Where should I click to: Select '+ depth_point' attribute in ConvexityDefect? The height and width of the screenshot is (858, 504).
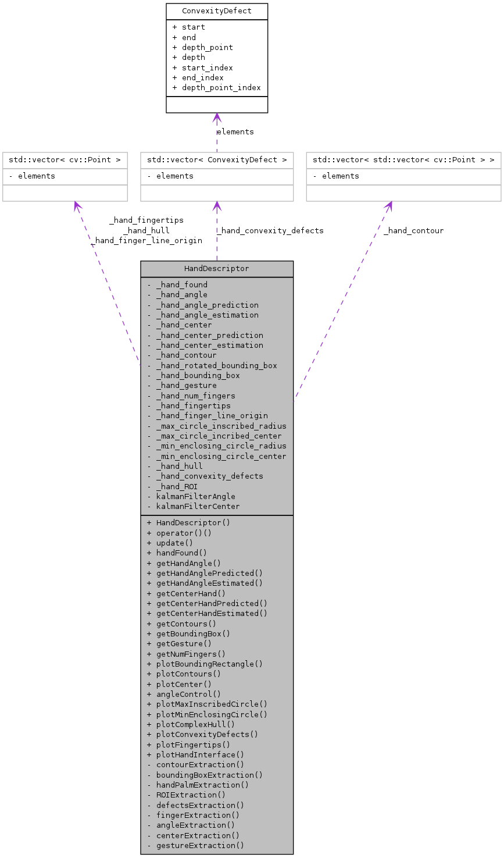coord(203,47)
